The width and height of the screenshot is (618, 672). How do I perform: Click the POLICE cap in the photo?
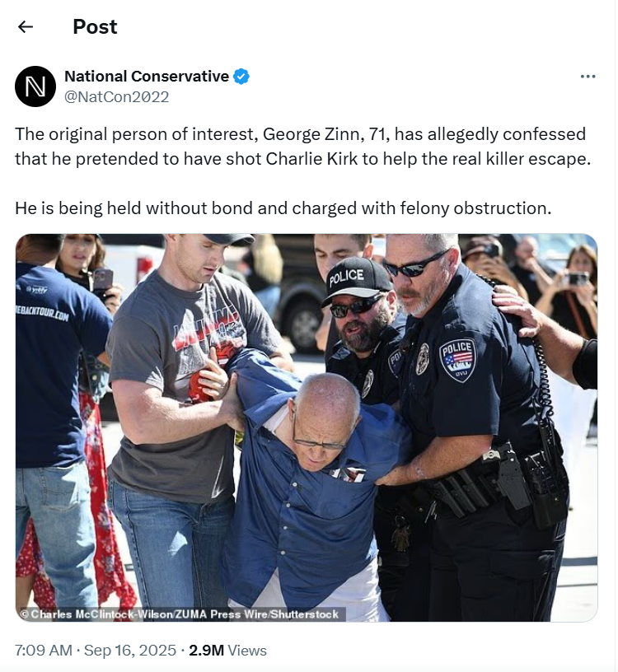[355, 280]
